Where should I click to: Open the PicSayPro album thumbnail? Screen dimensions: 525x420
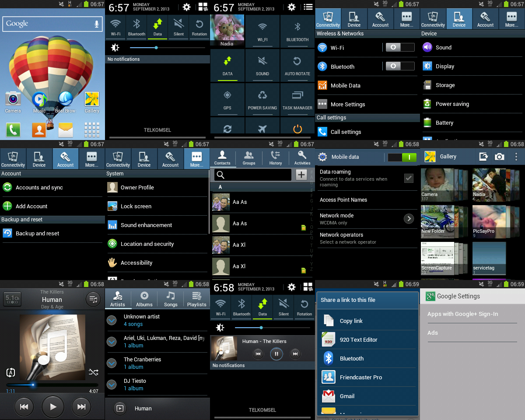tap(489, 222)
